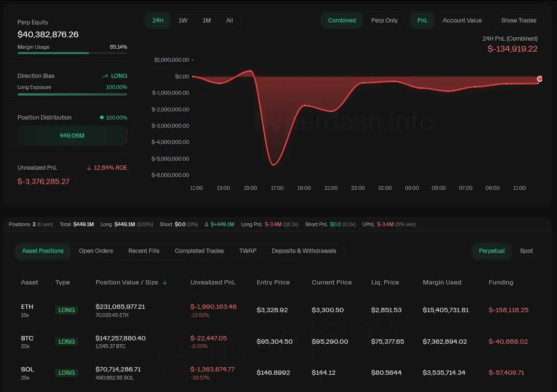Click the Liq. Price column header
557x392 pixels.
(x=385, y=283)
